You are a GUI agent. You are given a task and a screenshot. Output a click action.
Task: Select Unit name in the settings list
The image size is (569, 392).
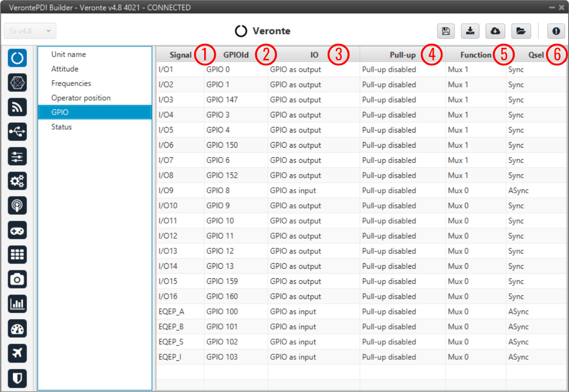95,54
